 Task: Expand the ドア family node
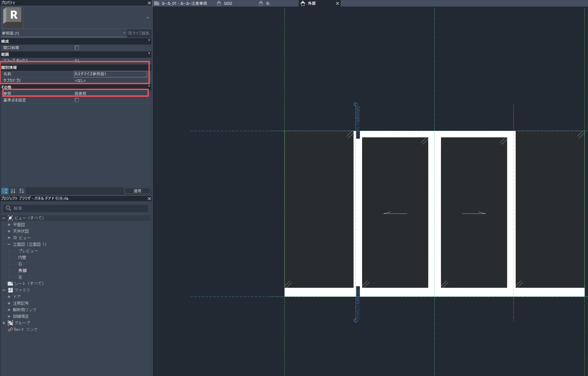(x=9, y=297)
